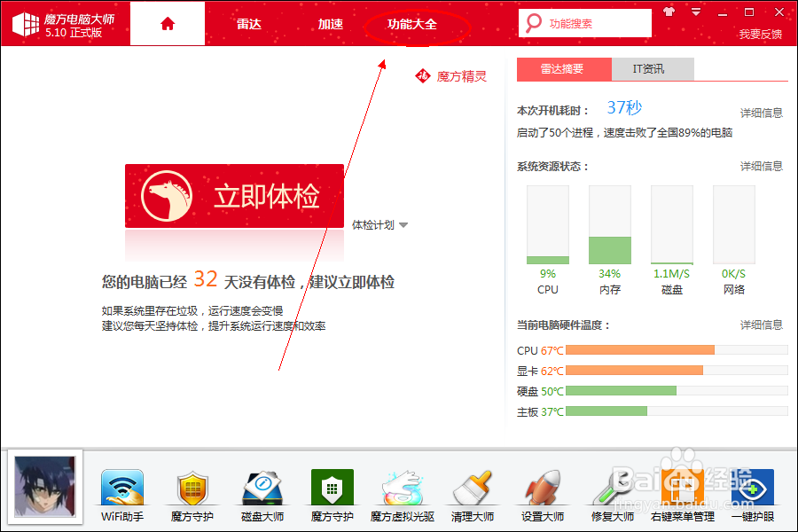Launch 清理大师 brush tool
The width and height of the screenshot is (798, 532).
coord(473,495)
